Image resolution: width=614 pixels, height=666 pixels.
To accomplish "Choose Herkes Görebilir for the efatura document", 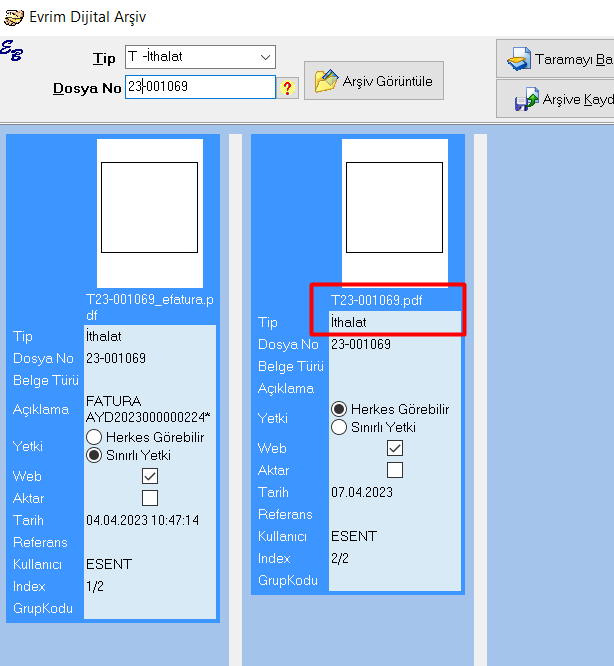I will click(x=95, y=437).
